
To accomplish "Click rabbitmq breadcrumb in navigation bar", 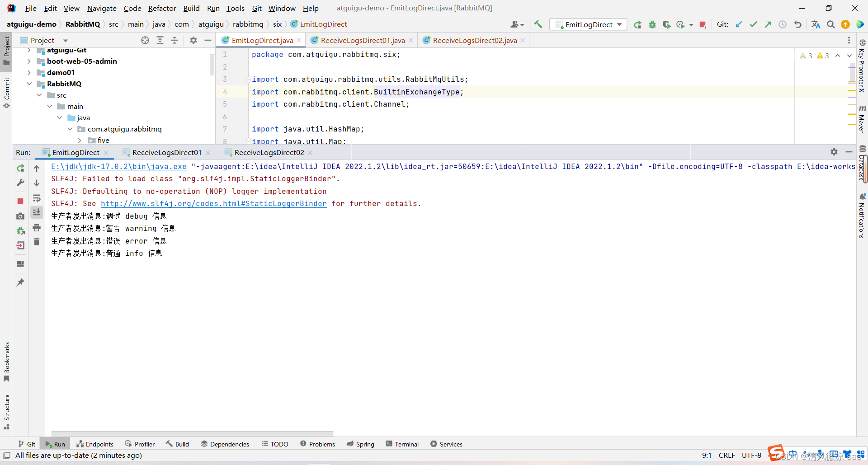I will (248, 24).
